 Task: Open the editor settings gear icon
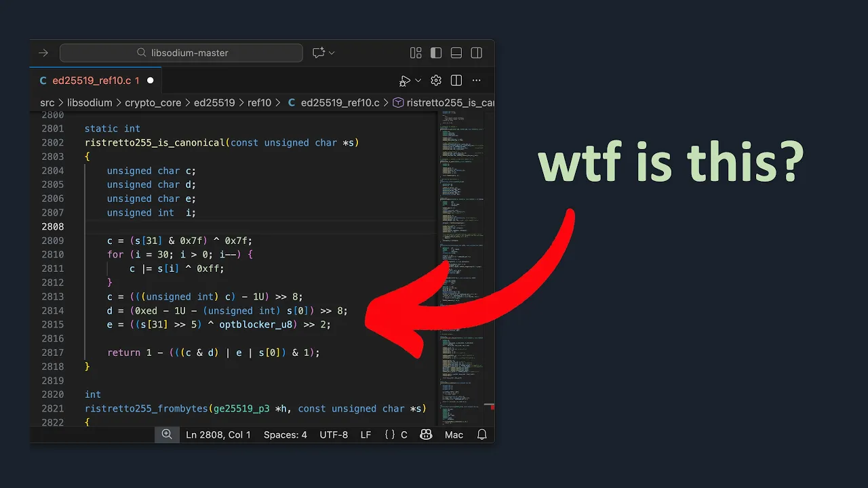pyautogui.click(x=436, y=81)
